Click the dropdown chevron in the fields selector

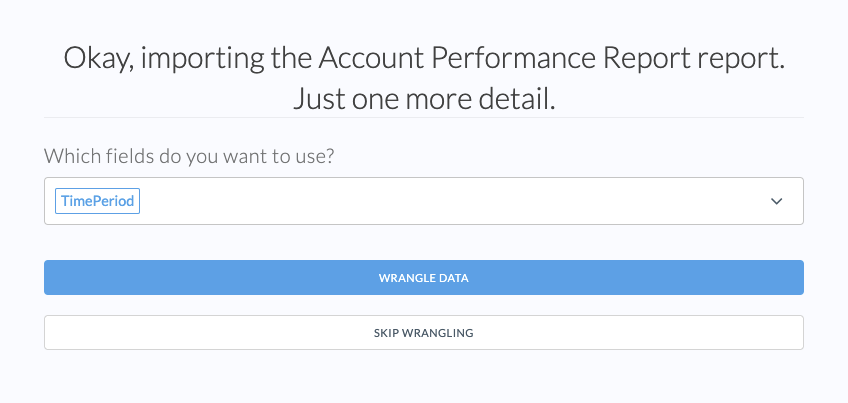tap(776, 201)
